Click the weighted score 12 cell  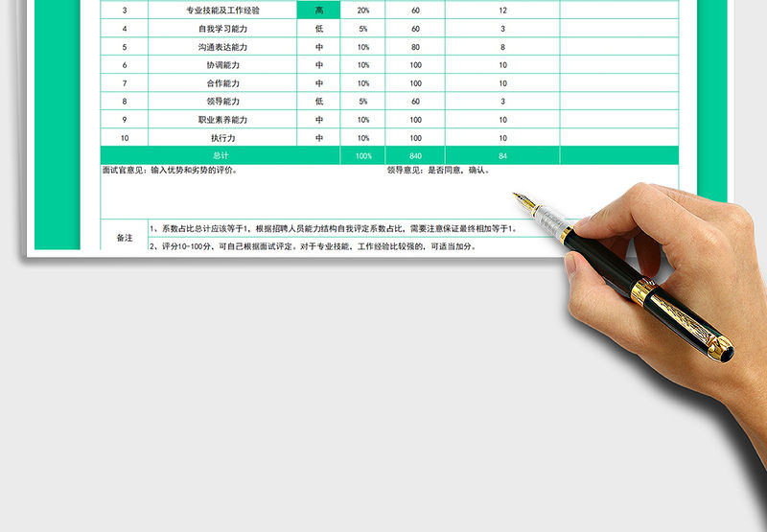coord(502,11)
